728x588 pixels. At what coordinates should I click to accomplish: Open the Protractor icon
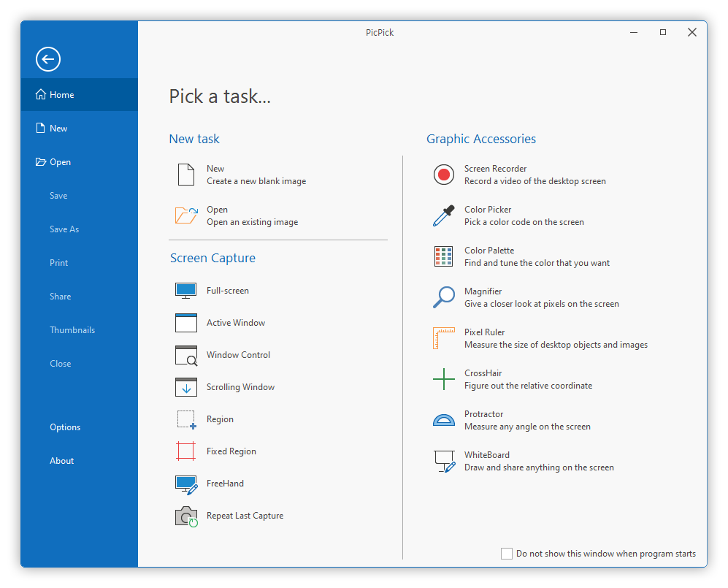(443, 420)
